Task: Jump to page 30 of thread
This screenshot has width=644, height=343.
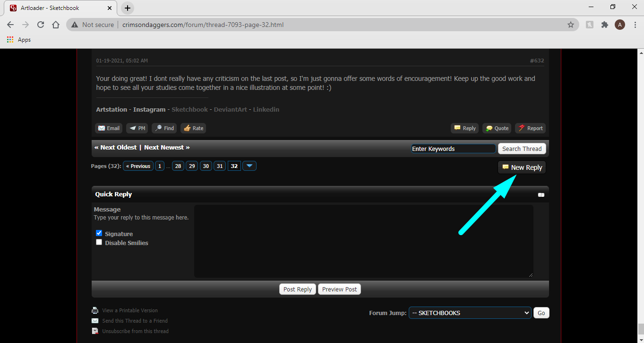Action: point(206,166)
